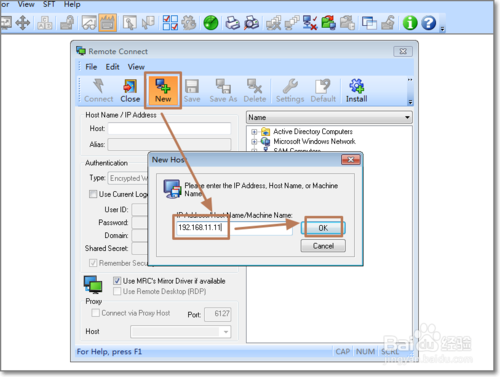Open the main window Help menu
This screenshot has height=377, width=500.
coord(72,4)
